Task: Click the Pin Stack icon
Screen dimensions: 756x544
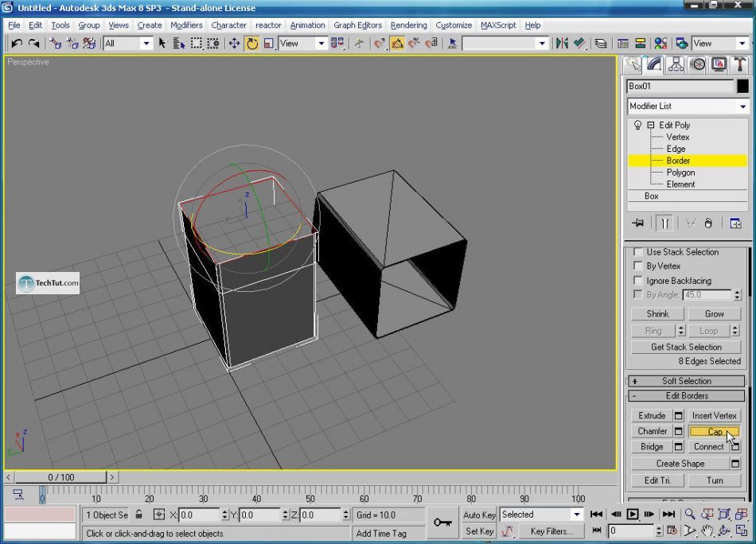Action: [638, 223]
